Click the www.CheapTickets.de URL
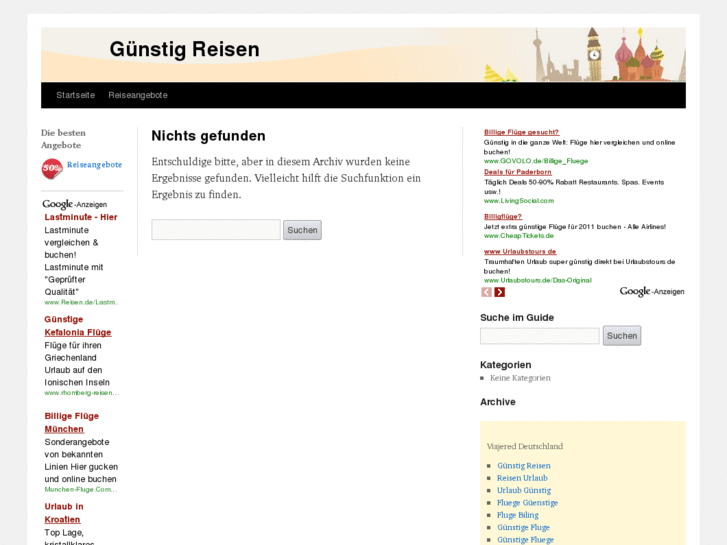Viewport: 727px width, 545px height. [519, 236]
